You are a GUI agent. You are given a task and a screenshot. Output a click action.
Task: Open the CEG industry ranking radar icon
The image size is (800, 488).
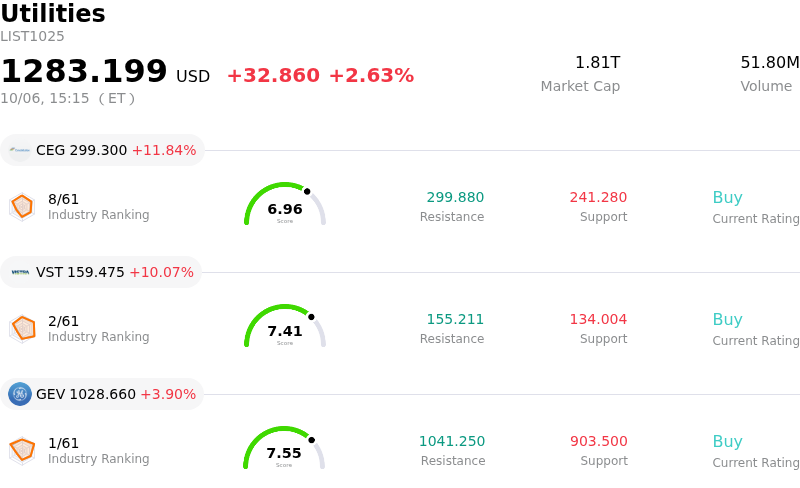point(22,207)
